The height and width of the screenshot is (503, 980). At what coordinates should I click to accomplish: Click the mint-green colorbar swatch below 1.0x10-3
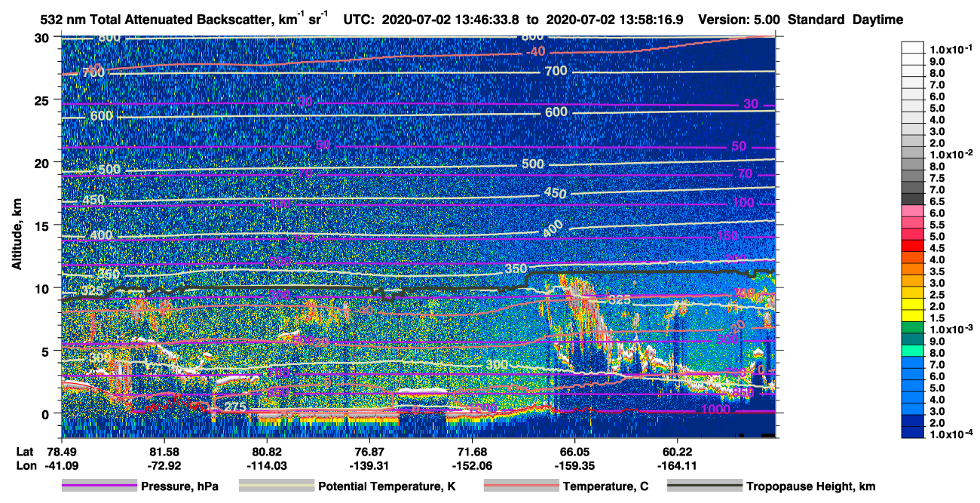tap(912, 351)
